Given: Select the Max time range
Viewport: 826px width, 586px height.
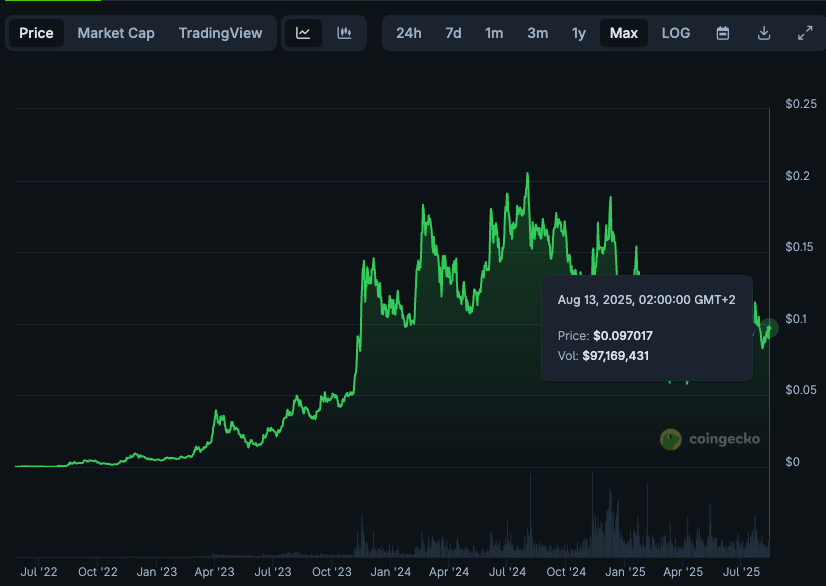Looking at the screenshot, I should pyautogui.click(x=624, y=33).
